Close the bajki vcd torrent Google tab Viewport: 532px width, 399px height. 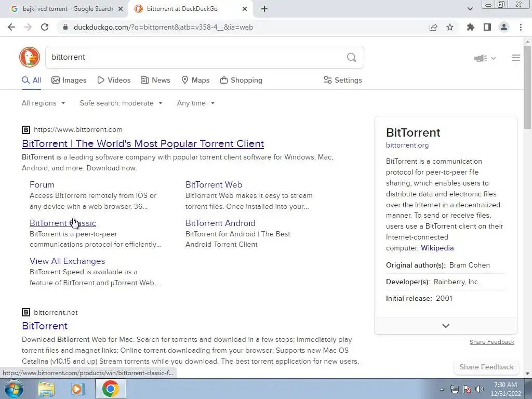(121, 9)
